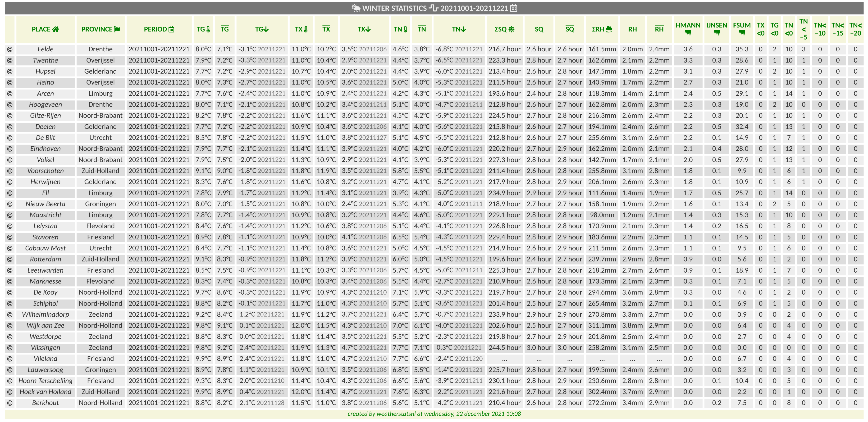Click the period cell in Vlieland row

[159, 359]
